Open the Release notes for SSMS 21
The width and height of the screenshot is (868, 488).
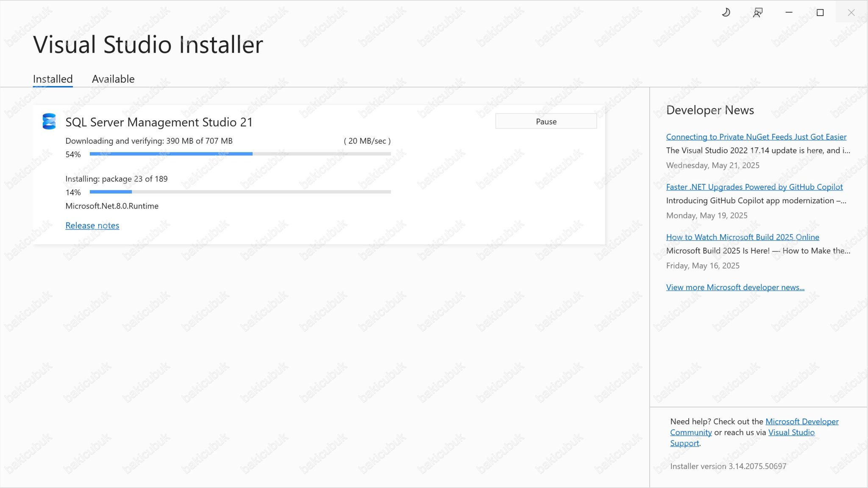(x=92, y=225)
